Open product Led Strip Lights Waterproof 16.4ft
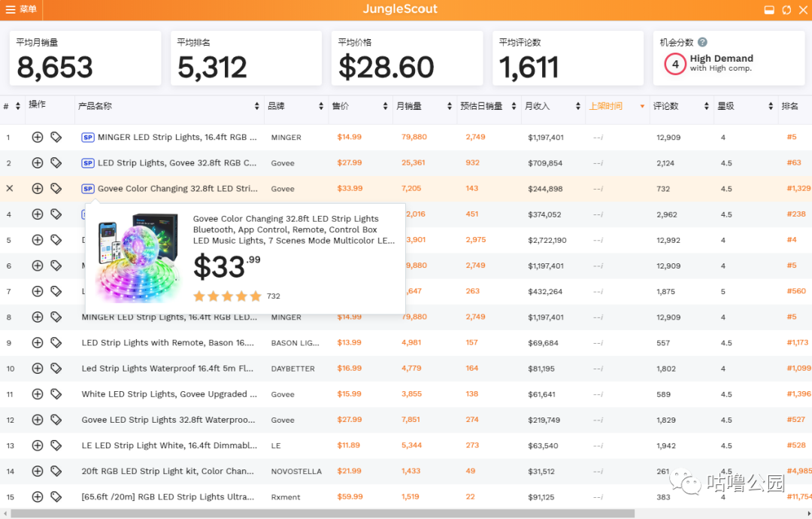The image size is (812, 519). pyautogui.click(x=167, y=369)
